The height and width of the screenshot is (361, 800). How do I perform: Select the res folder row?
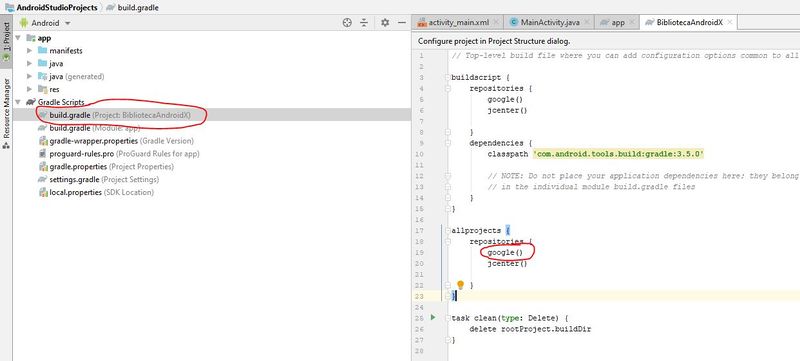[x=212, y=89]
